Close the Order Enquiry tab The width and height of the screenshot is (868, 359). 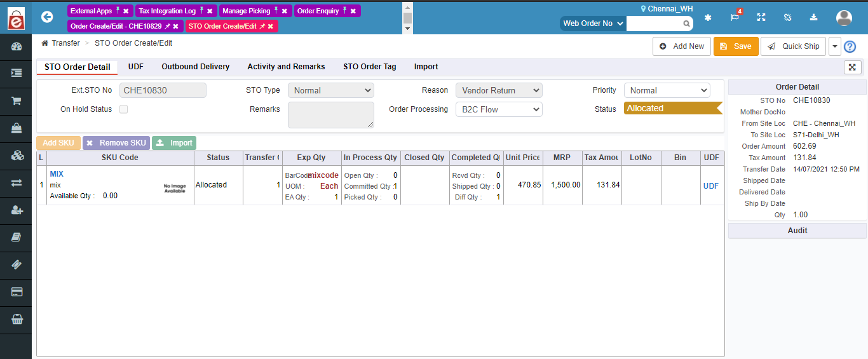(x=353, y=11)
